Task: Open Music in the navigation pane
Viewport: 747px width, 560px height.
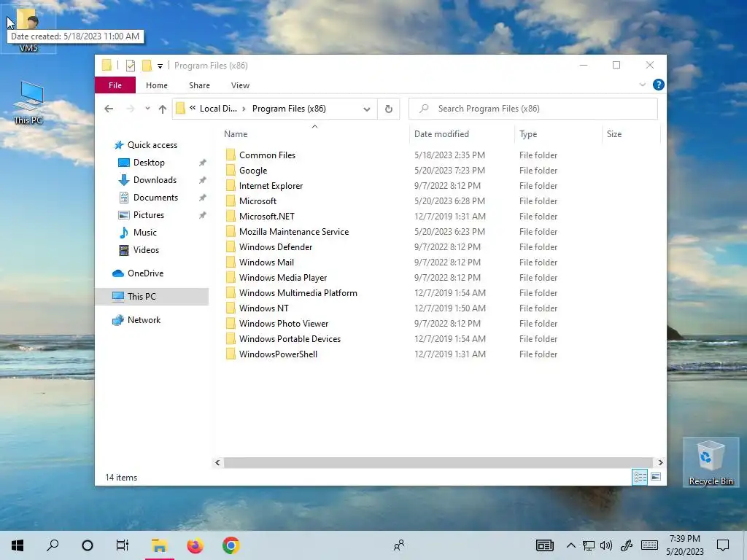Action: click(145, 233)
